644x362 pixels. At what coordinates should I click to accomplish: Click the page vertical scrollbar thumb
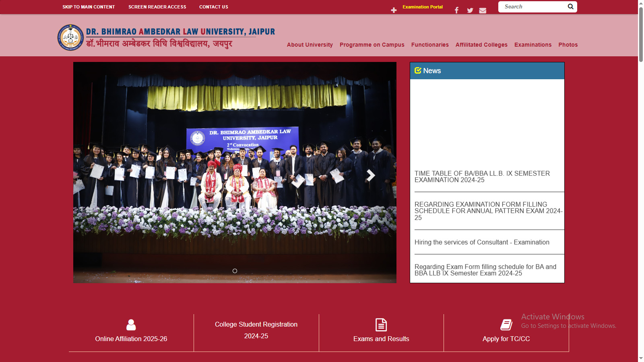[641, 34]
